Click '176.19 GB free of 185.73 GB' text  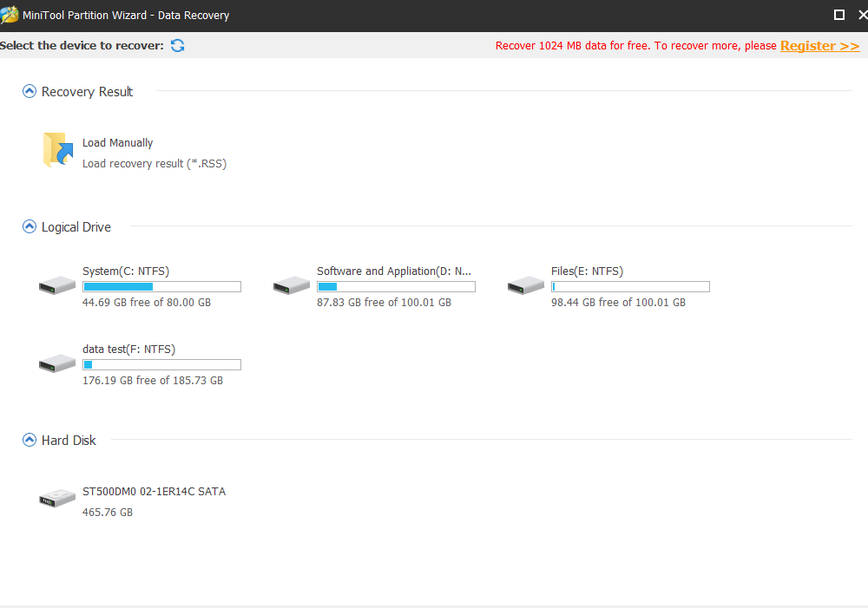point(153,381)
